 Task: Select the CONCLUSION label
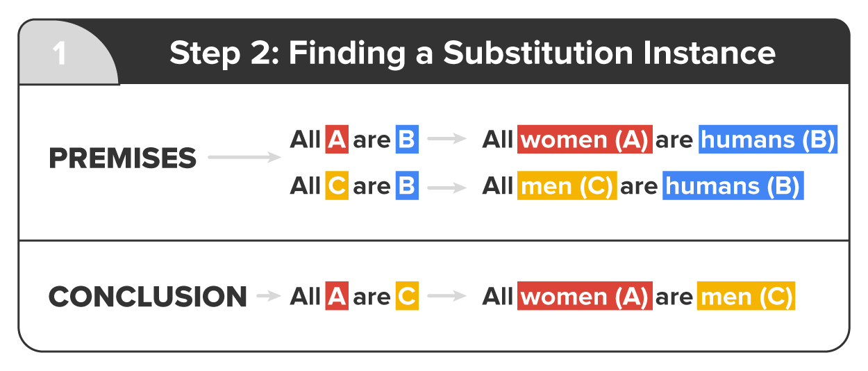click(x=147, y=297)
